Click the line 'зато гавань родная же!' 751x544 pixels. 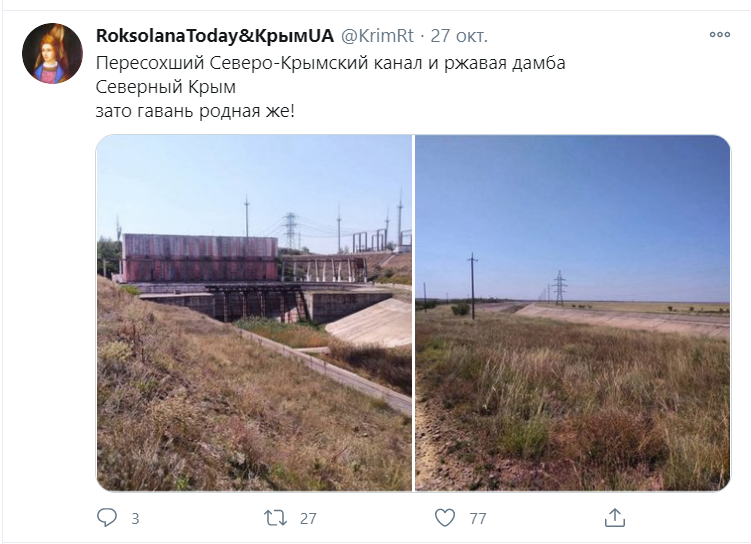pos(195,111)
